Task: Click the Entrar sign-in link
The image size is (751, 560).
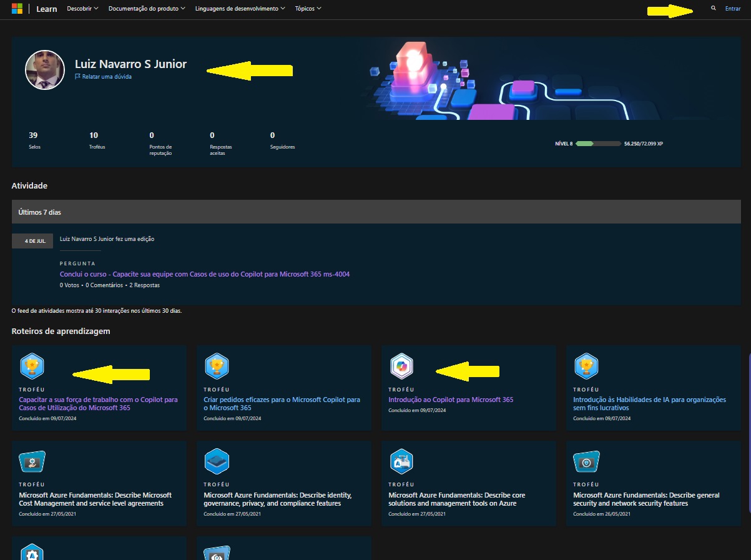Action: (733, 9)
